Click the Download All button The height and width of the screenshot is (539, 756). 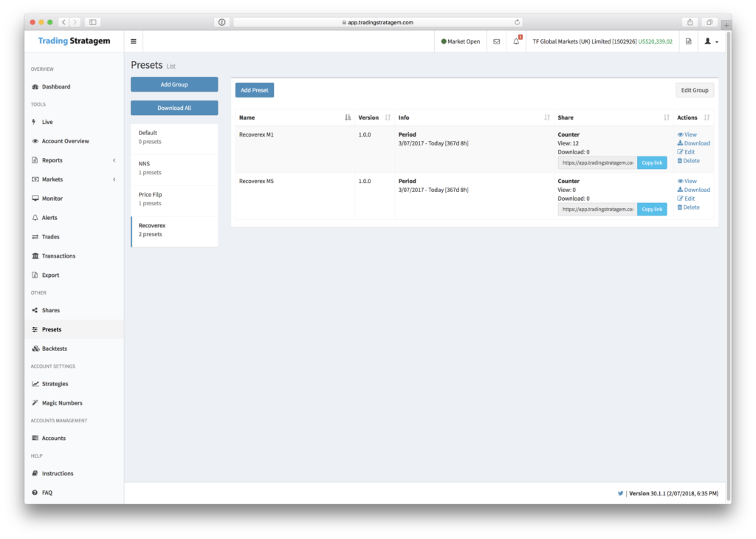(174, 108)
